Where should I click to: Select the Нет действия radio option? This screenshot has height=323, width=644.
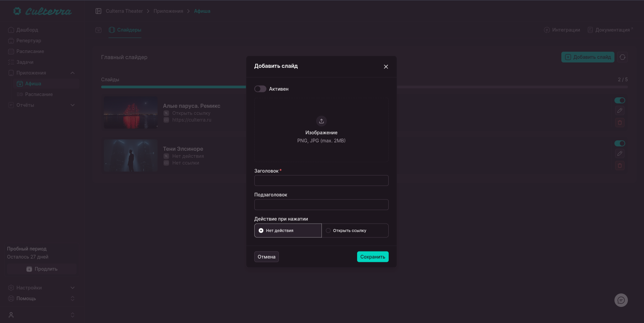[261, 231]
